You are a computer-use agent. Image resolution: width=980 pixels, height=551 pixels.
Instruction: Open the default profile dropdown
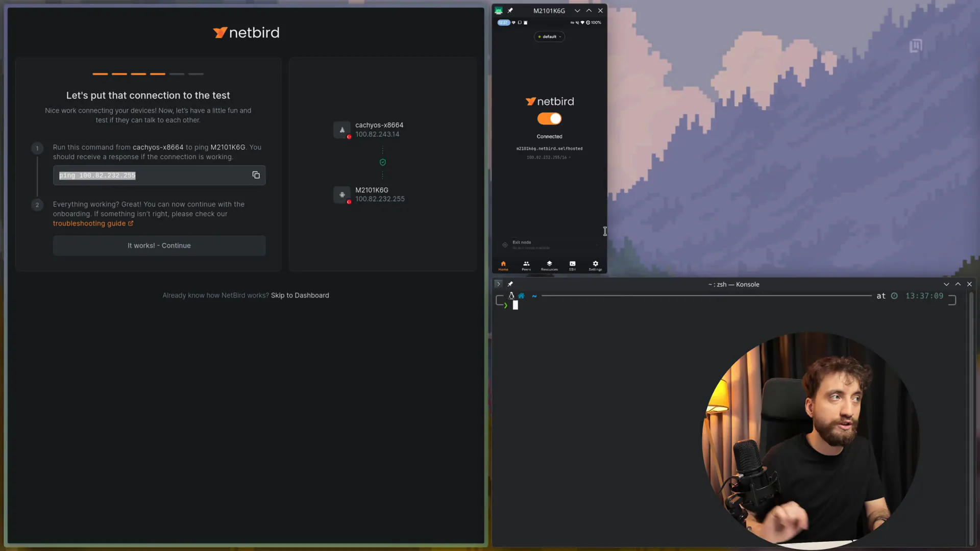tap(549, 37)
